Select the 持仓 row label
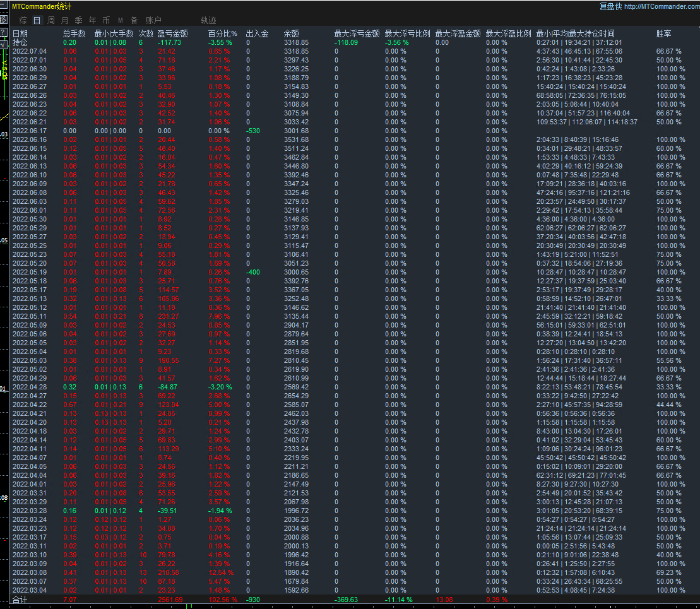Image resolution: width=700 pixels, height=609 pixels. [20, 42]
